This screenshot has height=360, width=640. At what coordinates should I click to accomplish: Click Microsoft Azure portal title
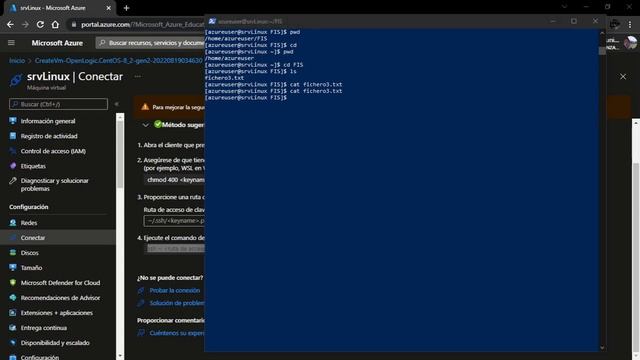57,43
